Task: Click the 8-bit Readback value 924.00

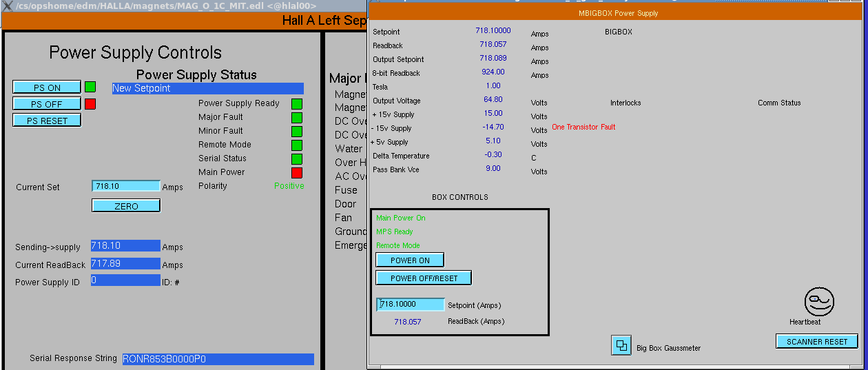Action: tap(493, 72)
